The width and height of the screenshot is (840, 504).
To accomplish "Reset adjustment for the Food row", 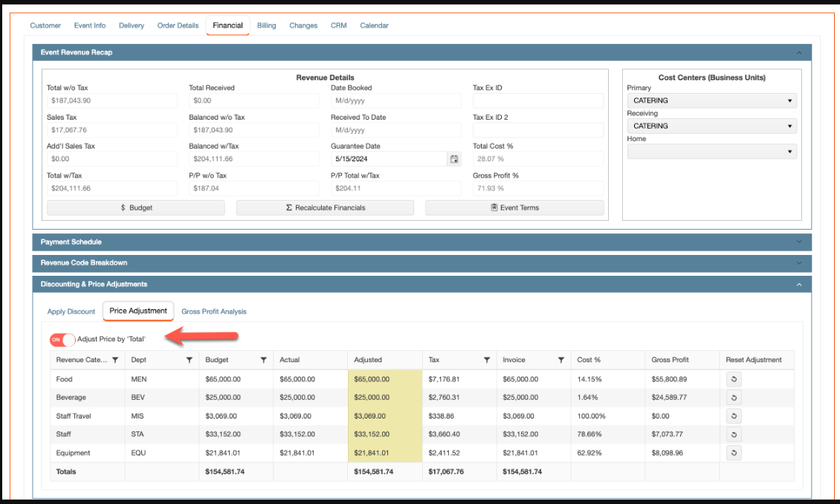I will pyautogui.click(x=734, y=379).
